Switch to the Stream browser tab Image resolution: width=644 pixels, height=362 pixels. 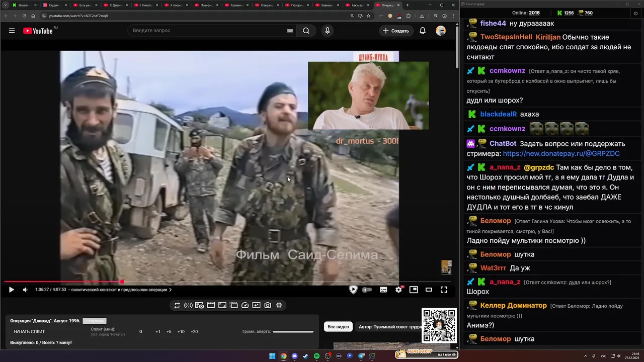pos(25,5)
